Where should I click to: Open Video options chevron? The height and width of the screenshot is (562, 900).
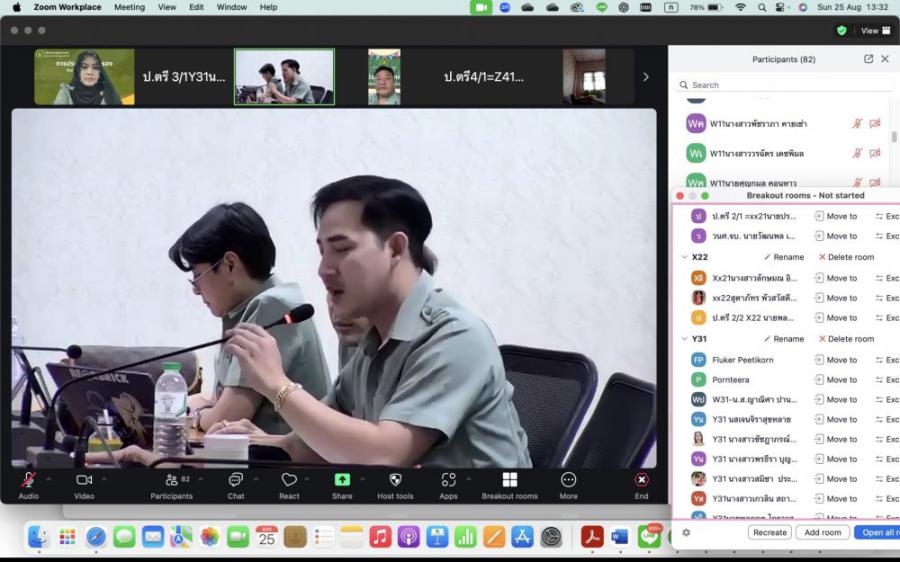104,478
